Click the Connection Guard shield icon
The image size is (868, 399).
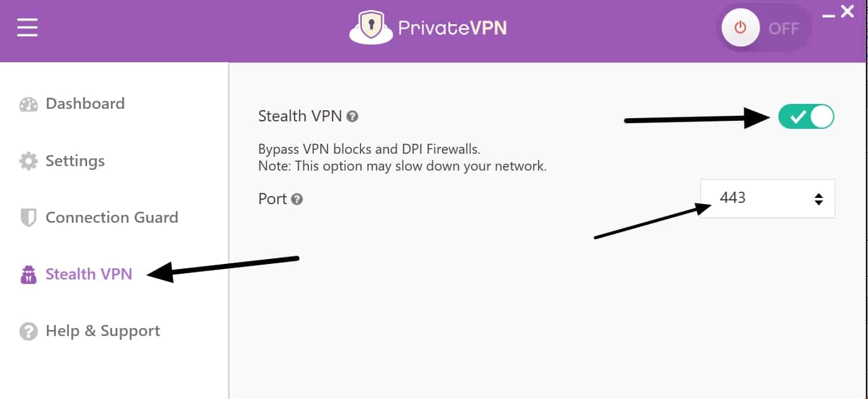(29, 218)
